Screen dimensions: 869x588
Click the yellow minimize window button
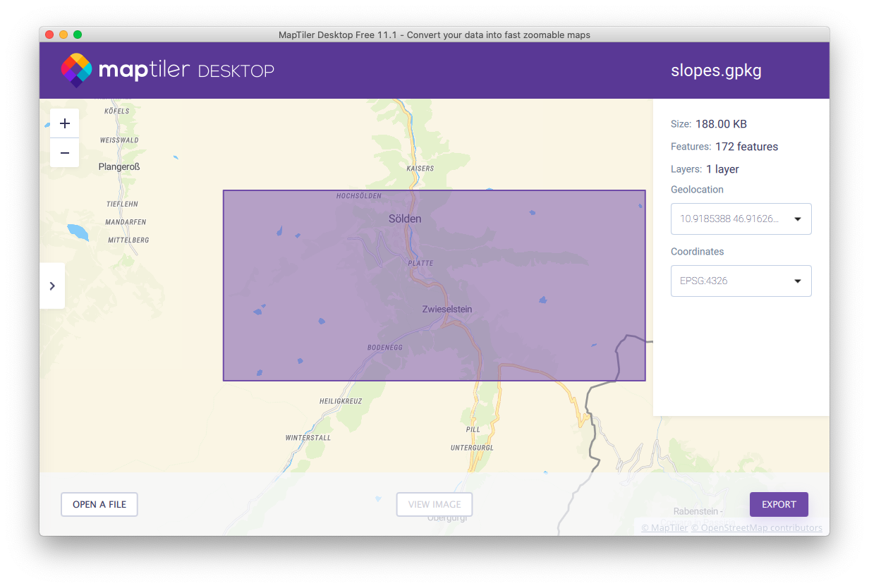point(63,35)
